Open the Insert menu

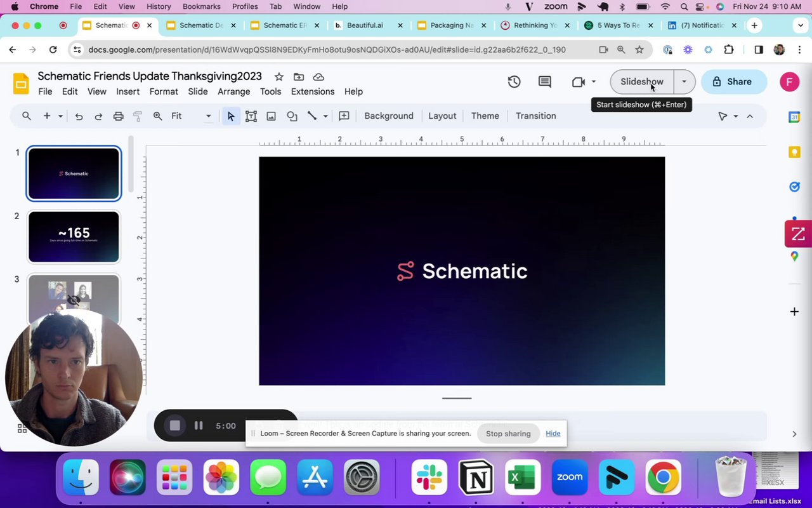tap(128, 91)
